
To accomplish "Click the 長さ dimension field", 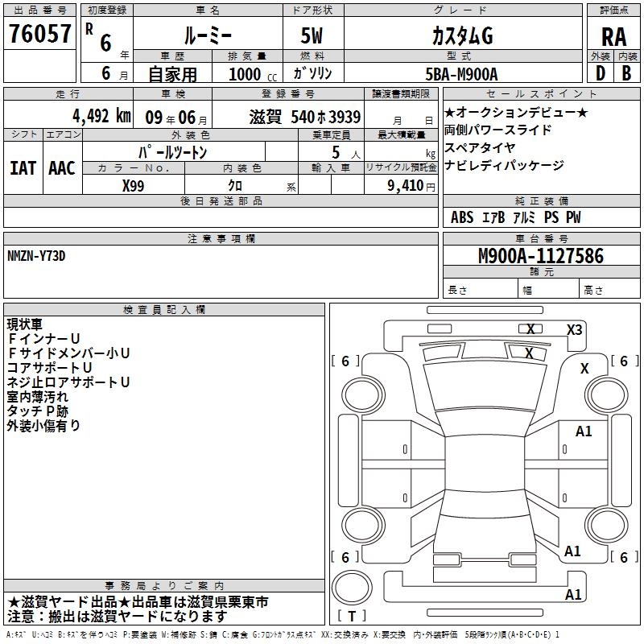I will point(481,290).
